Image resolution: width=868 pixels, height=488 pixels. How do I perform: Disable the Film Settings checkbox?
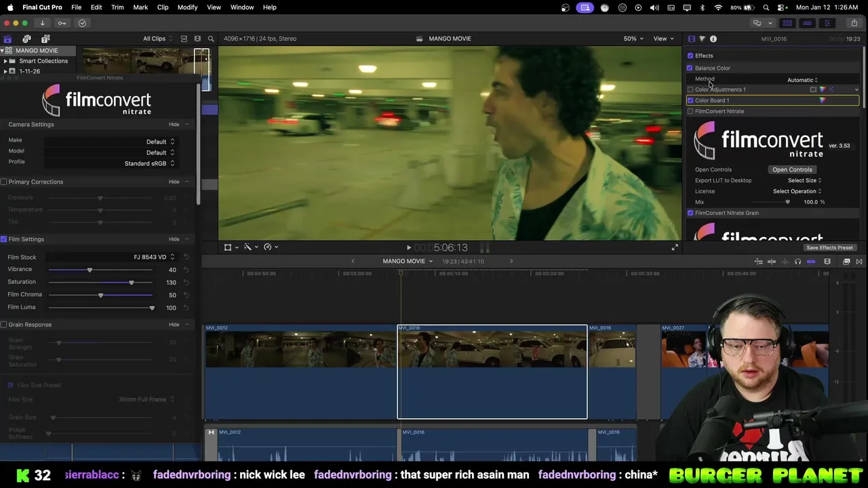pos(4,239)
